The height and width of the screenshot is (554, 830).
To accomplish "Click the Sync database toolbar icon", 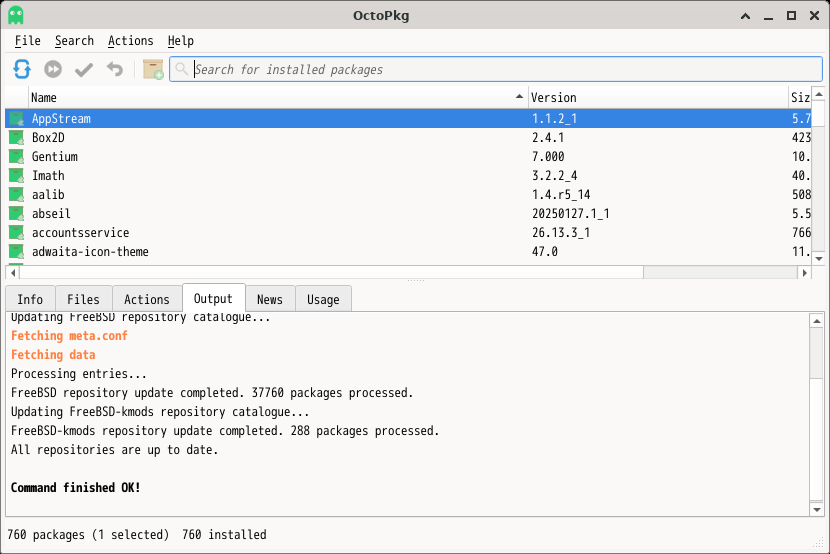I will pyautogui.click(x=22, y=69).
